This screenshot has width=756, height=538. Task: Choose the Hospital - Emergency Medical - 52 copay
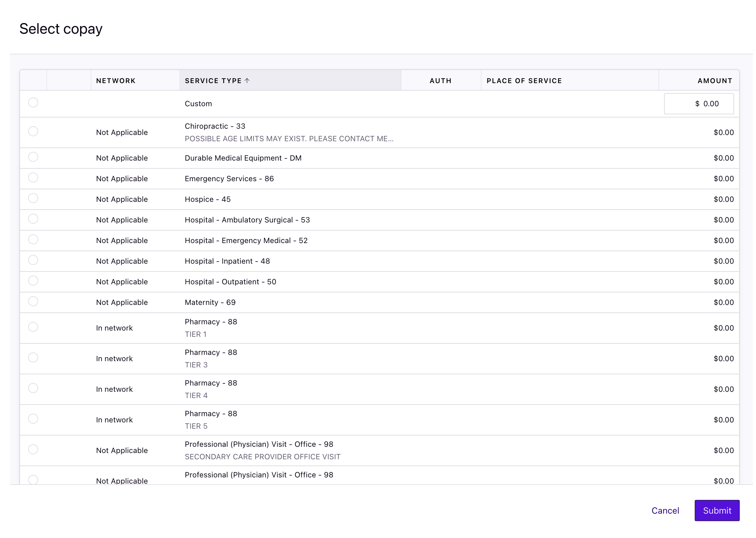(33, 240)
